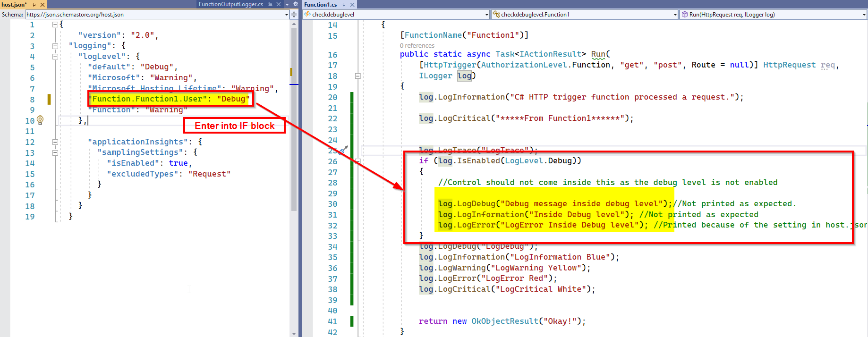Screen dimensions: 868x337
Task: Click the comment on line 28
Action: point(608,183)
